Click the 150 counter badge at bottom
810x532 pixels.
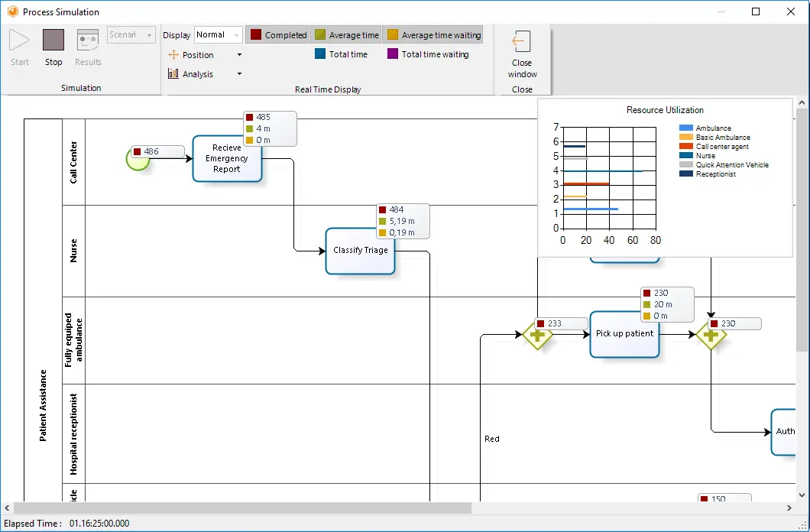(x=724, y=498)
